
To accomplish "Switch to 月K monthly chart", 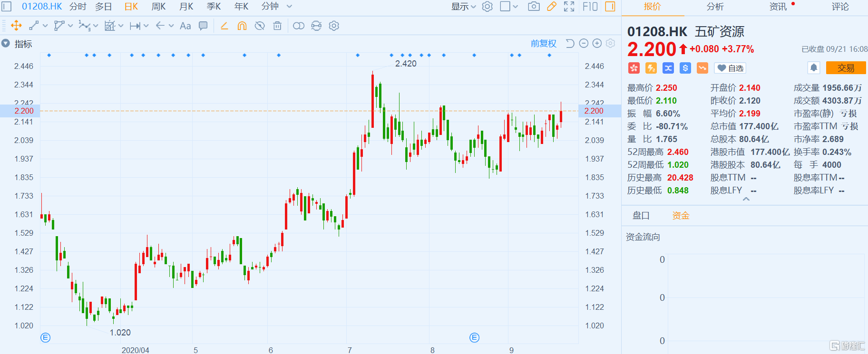I will (186, 7).
